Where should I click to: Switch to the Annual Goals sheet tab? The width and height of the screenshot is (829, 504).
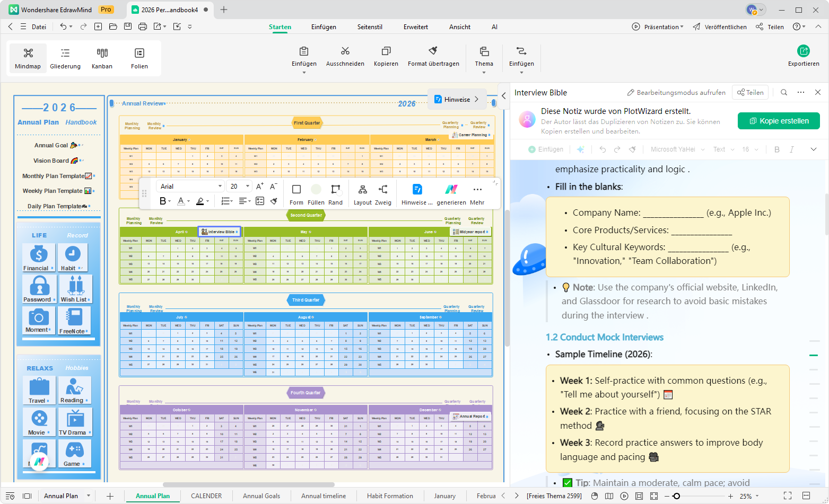click(x=261, y=496)
